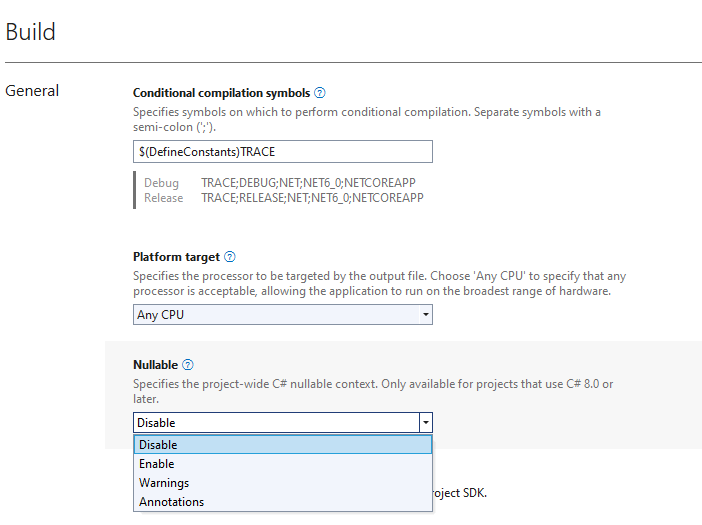Click the Platform target description paragraph

[380, 283]
